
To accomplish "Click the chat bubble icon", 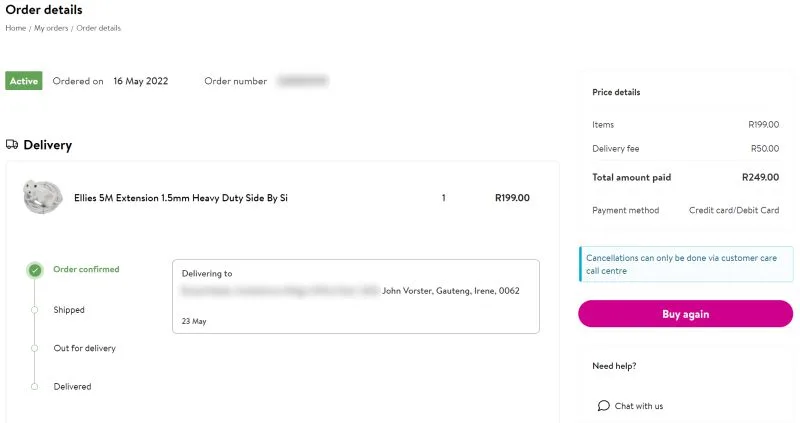I will (x=604, y=406).
